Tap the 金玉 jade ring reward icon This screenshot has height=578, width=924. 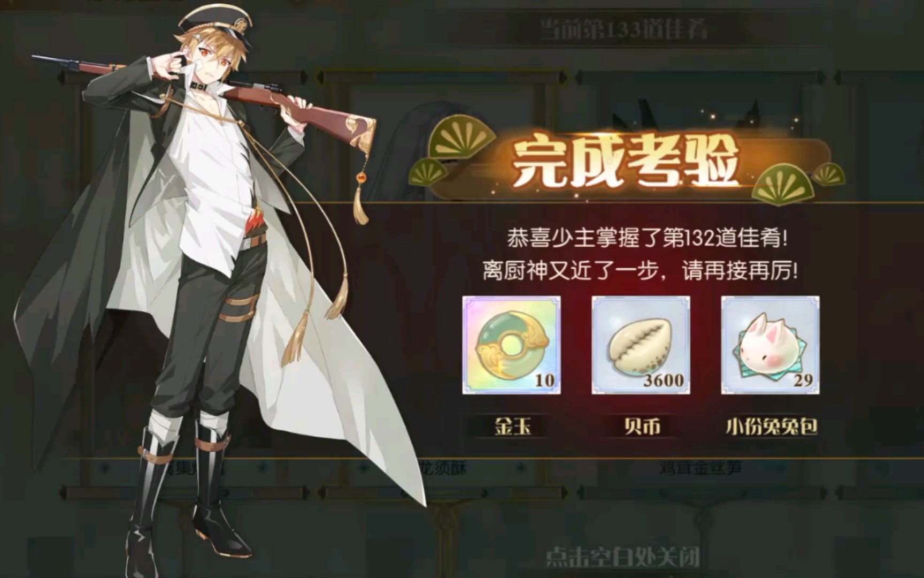click(x=511, y=345)
